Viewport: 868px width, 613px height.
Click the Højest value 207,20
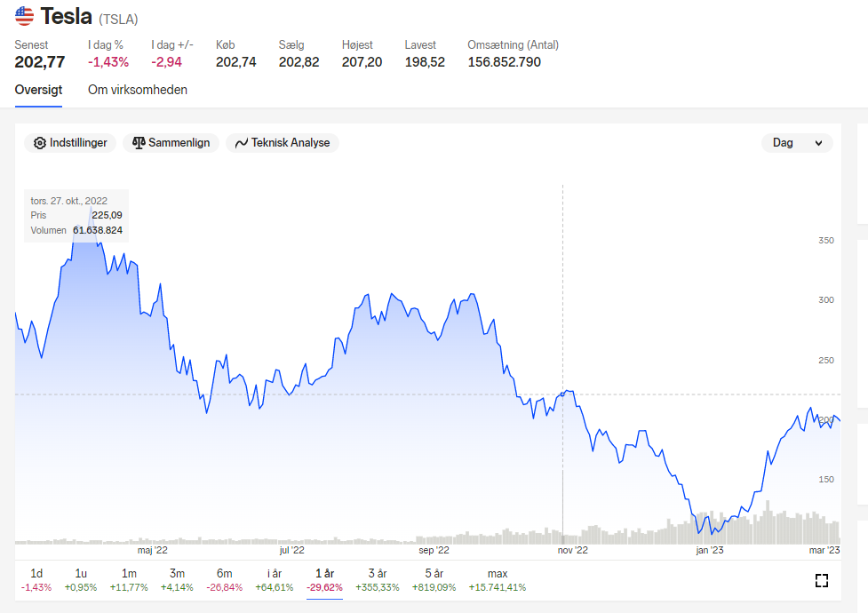(x=362, y=62)
